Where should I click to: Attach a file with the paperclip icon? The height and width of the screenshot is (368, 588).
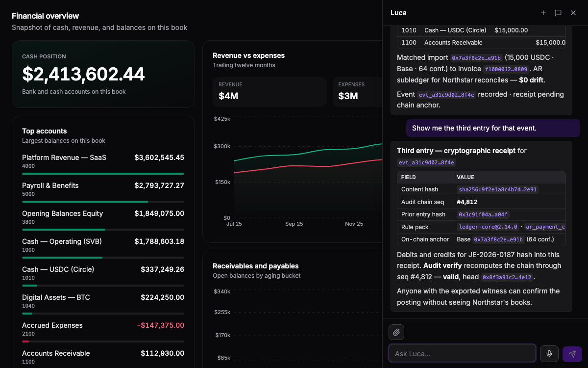click(x=396, y=332)
